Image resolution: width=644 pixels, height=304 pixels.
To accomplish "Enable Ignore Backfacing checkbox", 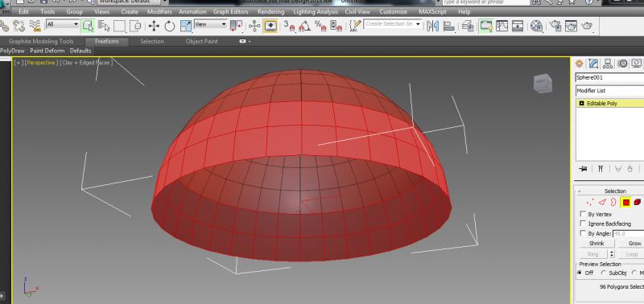I will point(582,224).
